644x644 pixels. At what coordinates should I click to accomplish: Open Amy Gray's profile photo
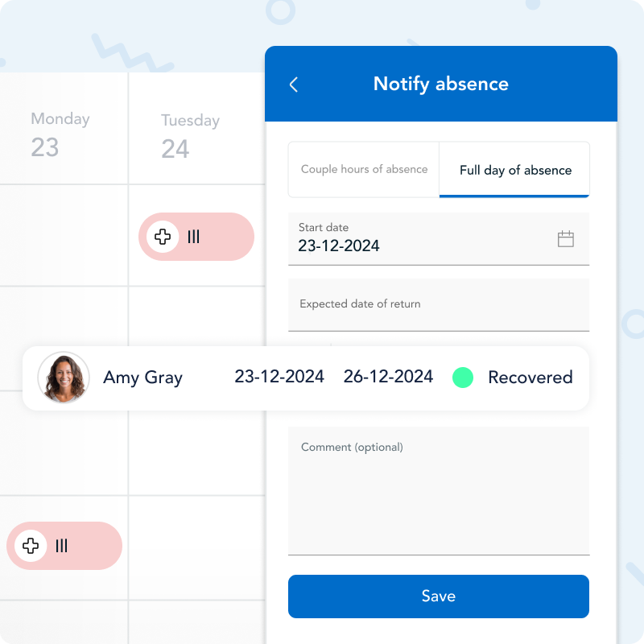64,378
